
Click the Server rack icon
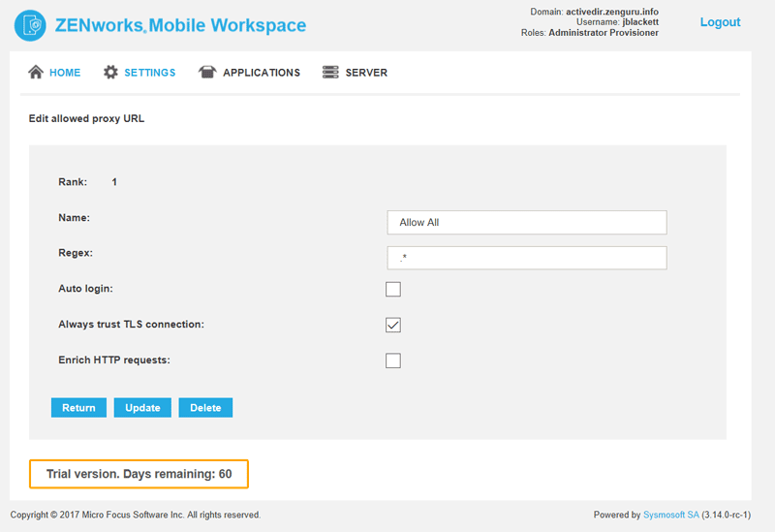pyautogui.click(x=330, y=72)
